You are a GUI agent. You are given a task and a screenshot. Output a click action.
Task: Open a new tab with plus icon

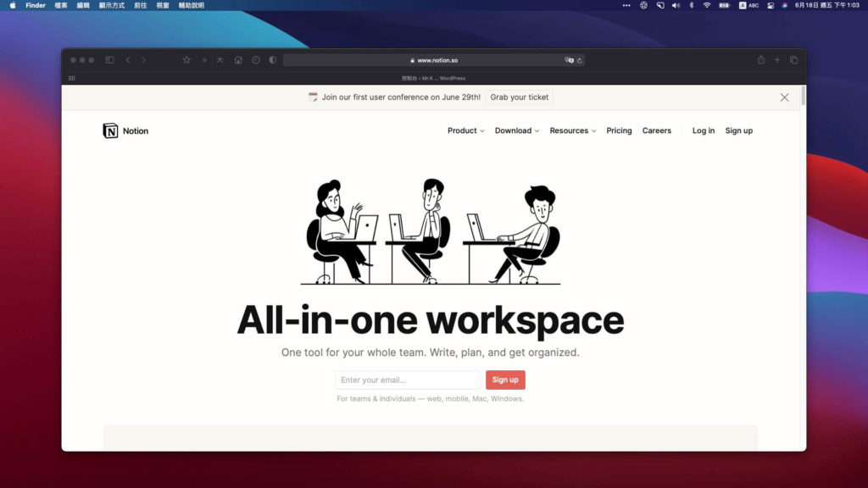coord(777,60)
